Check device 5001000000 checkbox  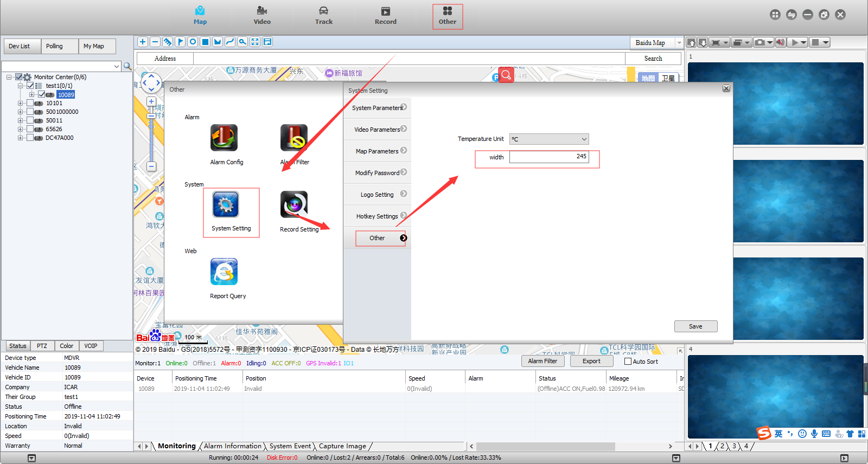click(30, 112)
